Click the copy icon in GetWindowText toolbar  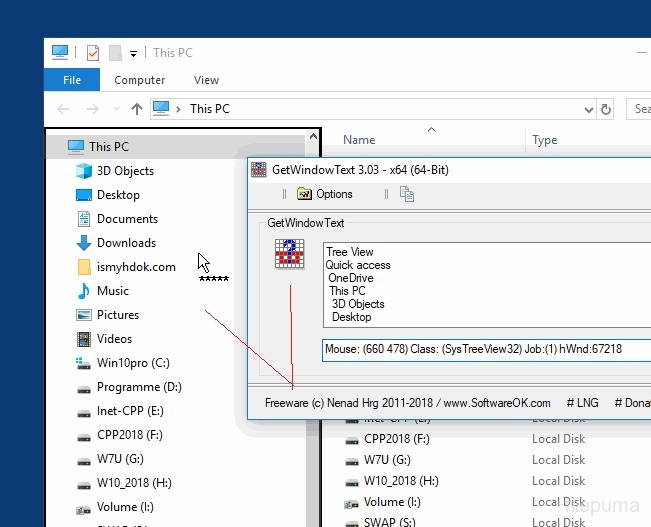406,194
